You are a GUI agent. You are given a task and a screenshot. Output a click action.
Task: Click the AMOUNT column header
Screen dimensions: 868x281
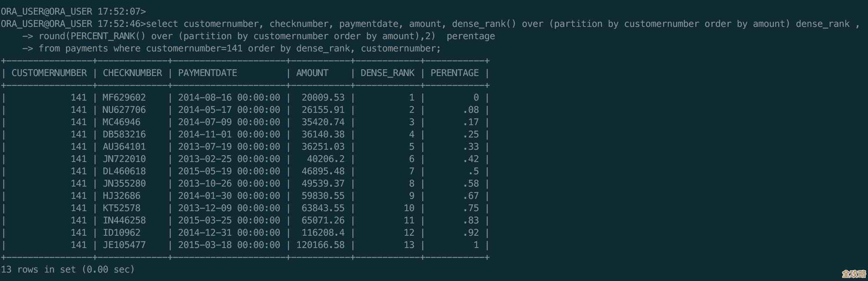[x=312, y=73]
